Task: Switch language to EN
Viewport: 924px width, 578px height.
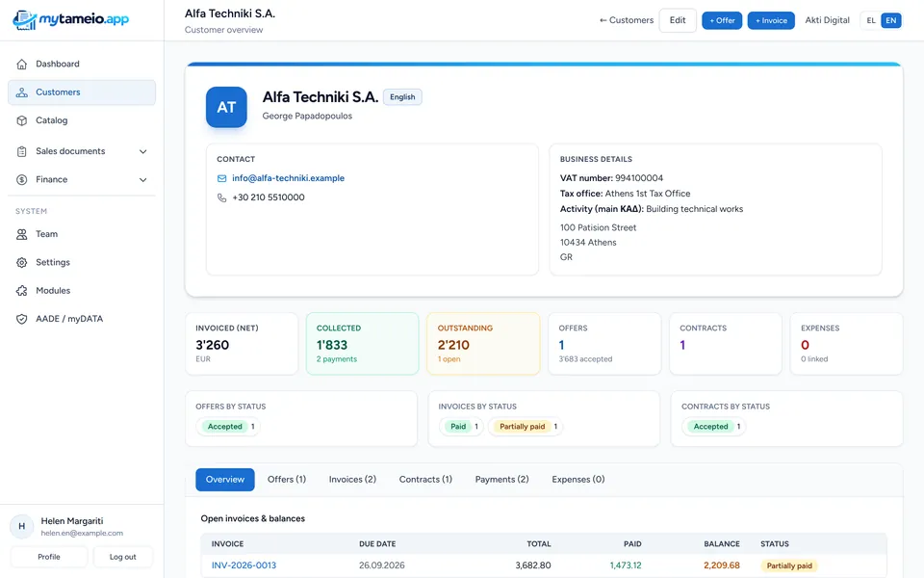Action: click(x=891, y=20)
